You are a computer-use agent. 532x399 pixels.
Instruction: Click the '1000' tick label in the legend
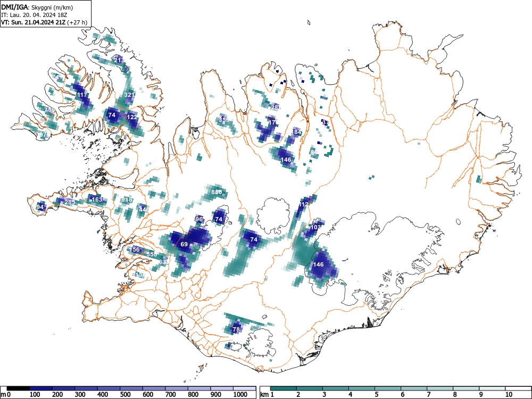click(240, 394)
